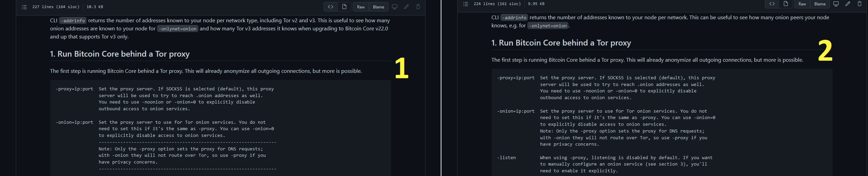Click '9.95 KB' file size text
The height and width of the screenshot is (176, 868).
click(536, 4)
